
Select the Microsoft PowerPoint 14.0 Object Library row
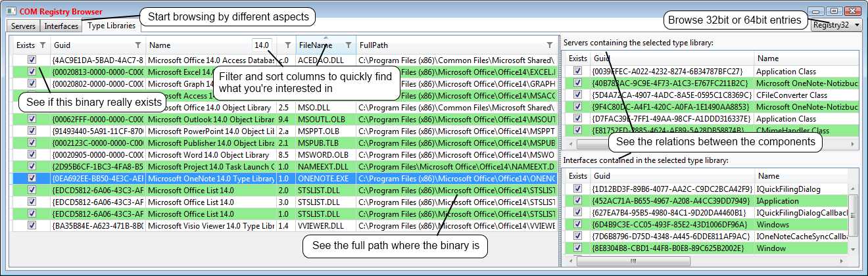[x=283, y=131]
